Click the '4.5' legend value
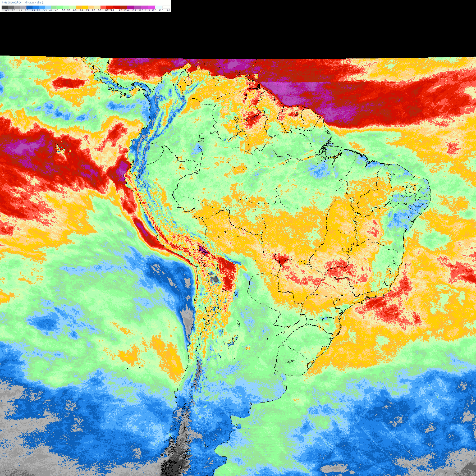This screenshot has height=476, width=476. tap(57, 10)
